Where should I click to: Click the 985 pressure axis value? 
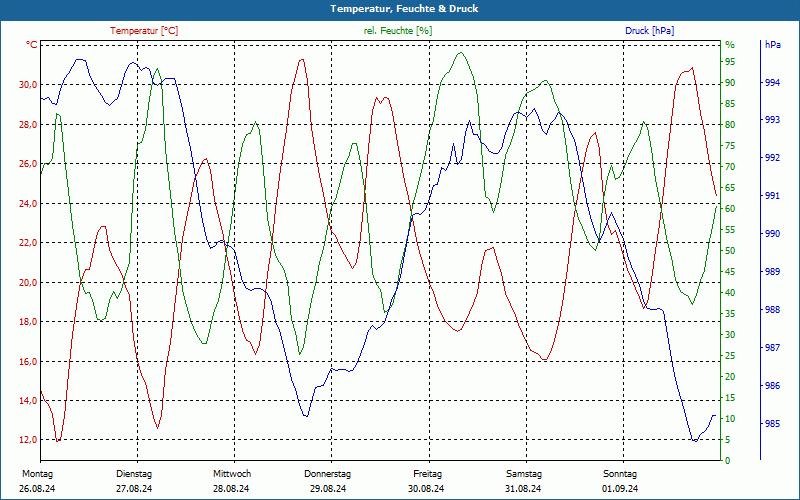(772, 424)
